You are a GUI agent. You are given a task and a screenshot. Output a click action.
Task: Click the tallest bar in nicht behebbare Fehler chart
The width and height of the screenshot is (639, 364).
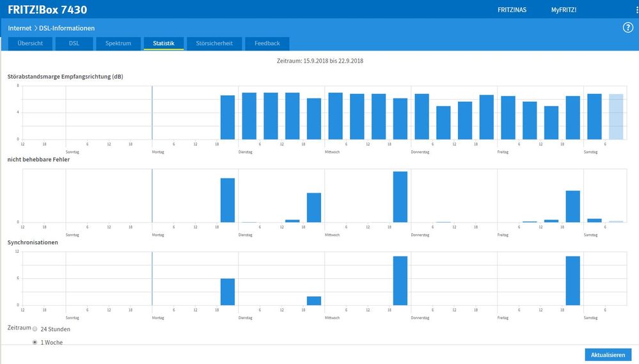[400, 197]
